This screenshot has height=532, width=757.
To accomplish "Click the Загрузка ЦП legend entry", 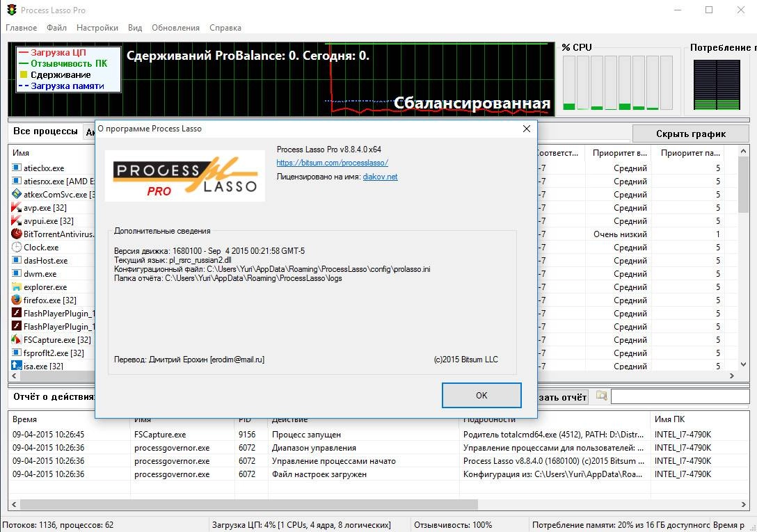I will click(x=58, y=53).
